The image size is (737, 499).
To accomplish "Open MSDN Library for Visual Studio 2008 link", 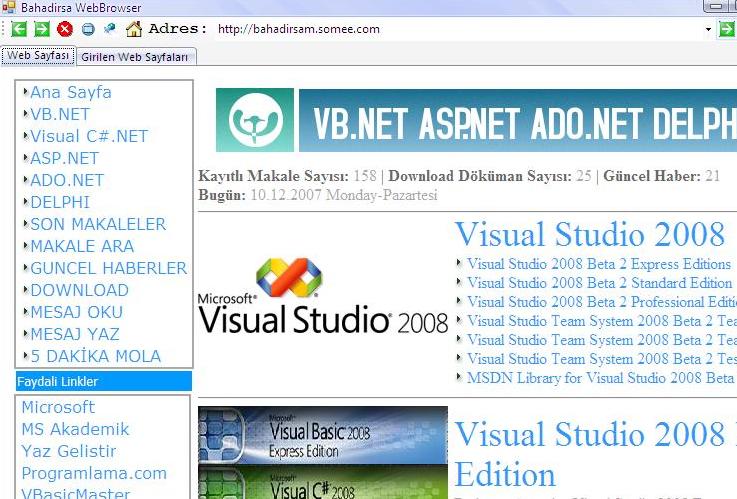I will point(602,378).
